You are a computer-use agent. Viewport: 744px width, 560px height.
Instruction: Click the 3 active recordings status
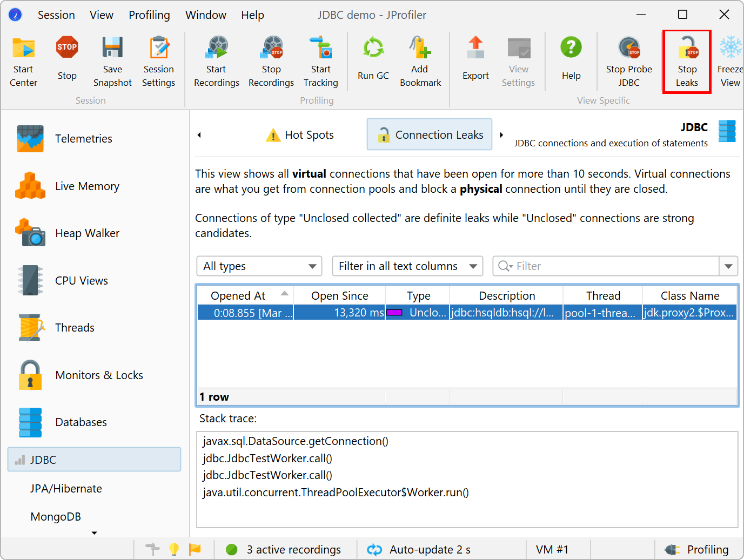pyautogui.click(x=284, y=550)
